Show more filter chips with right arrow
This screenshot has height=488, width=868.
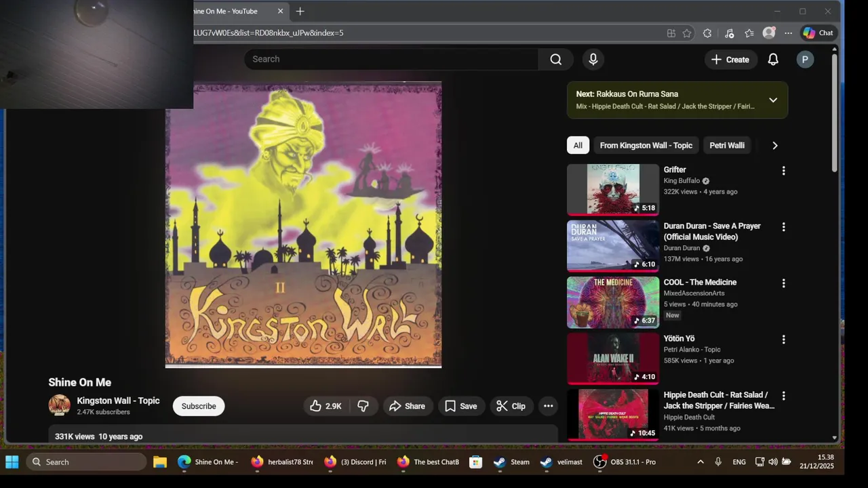(x=775, y=146)
